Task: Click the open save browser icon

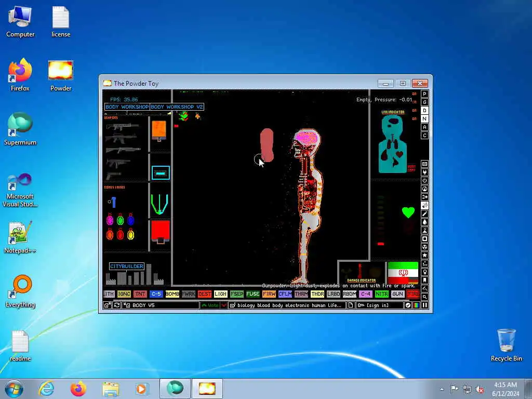Action: 107,305
